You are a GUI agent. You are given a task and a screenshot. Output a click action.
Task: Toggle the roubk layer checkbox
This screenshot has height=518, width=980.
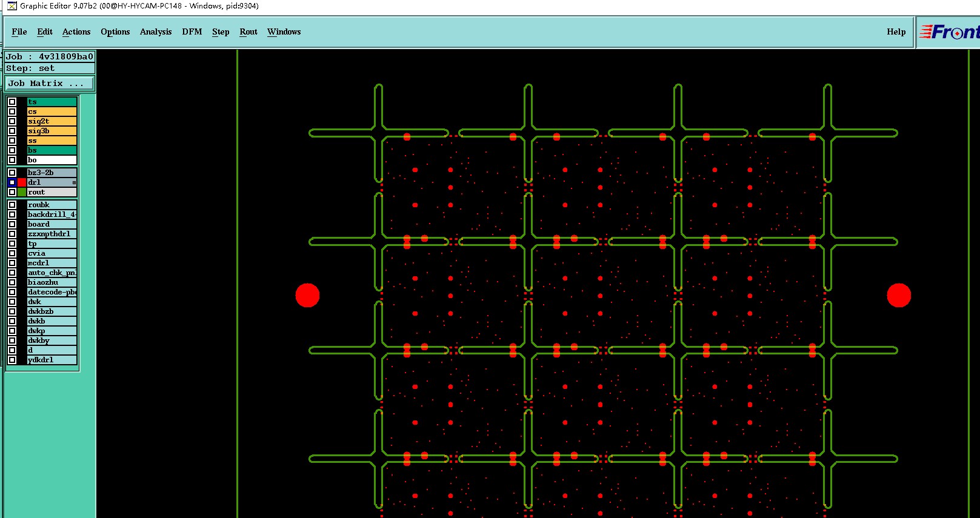pyautogui.click(x=12, y=205)
